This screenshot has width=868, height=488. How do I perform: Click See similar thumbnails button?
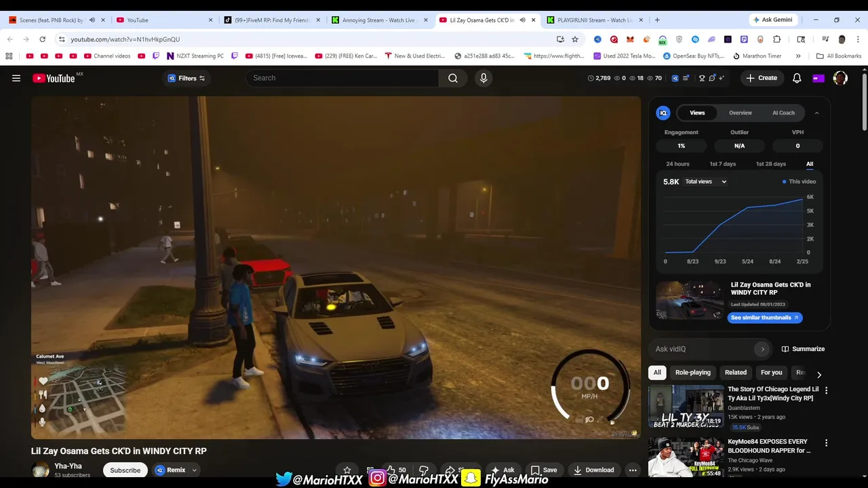(765, 317)
